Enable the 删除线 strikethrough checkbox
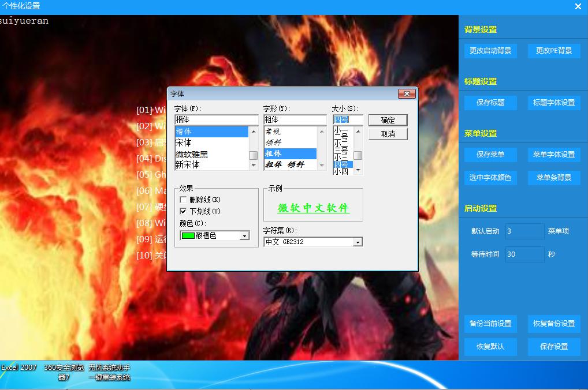 [183, 200]
